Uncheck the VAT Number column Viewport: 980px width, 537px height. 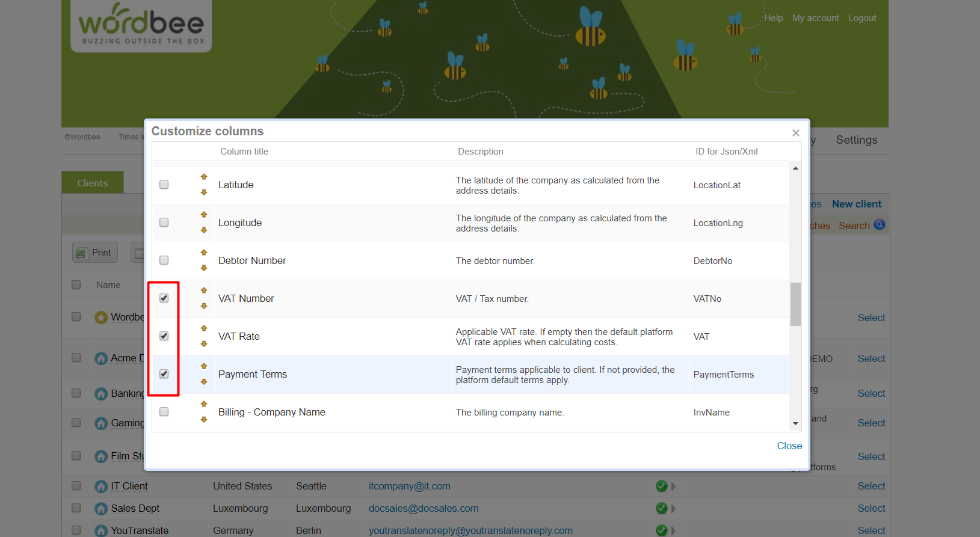pyautogui.click(x=164, y=298)
